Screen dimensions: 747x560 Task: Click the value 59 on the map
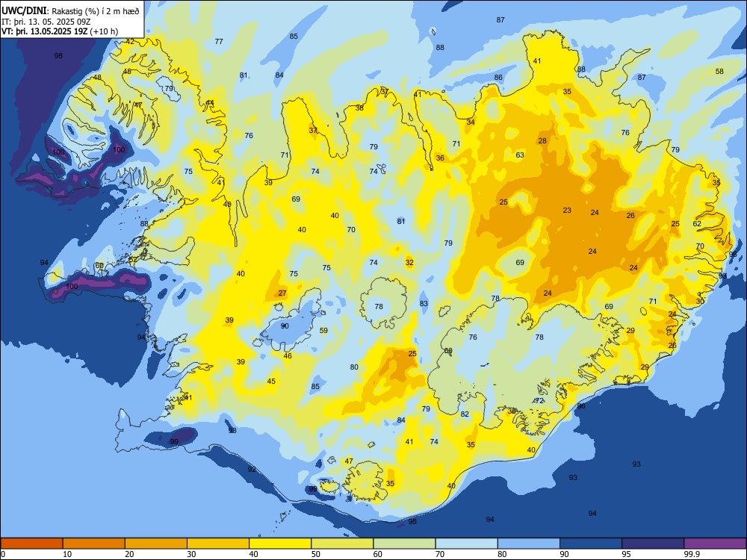323,330
